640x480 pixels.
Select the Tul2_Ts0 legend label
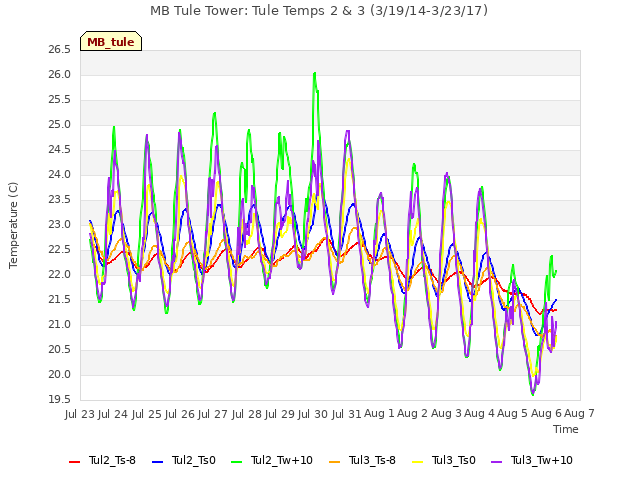[x=193, y=460]
